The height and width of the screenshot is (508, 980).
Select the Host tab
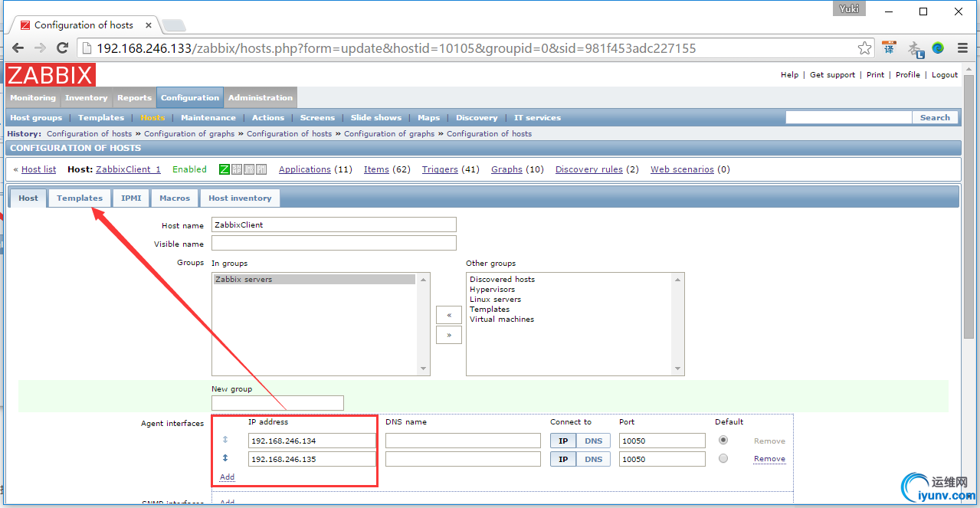(x=28, y=198)
